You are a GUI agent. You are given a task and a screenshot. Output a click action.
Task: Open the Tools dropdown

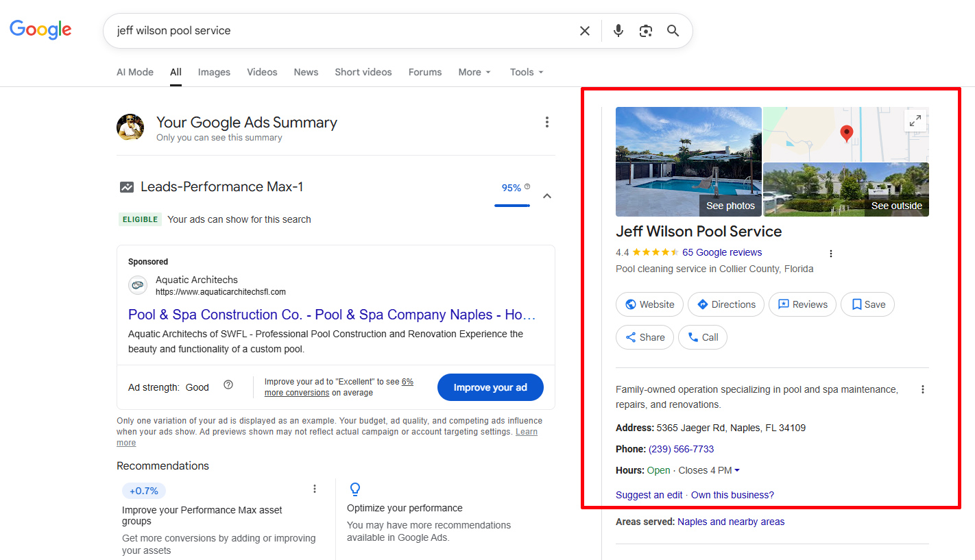pos(527,72)
